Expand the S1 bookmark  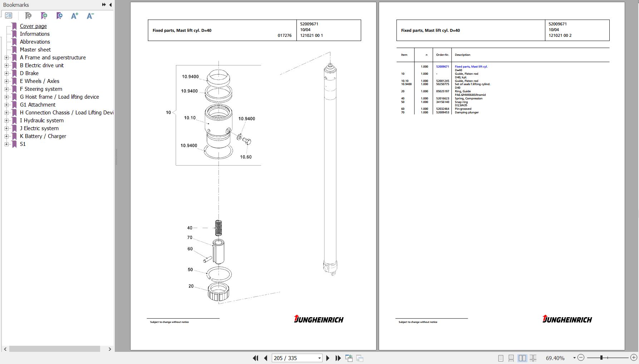tap(6, 144)
